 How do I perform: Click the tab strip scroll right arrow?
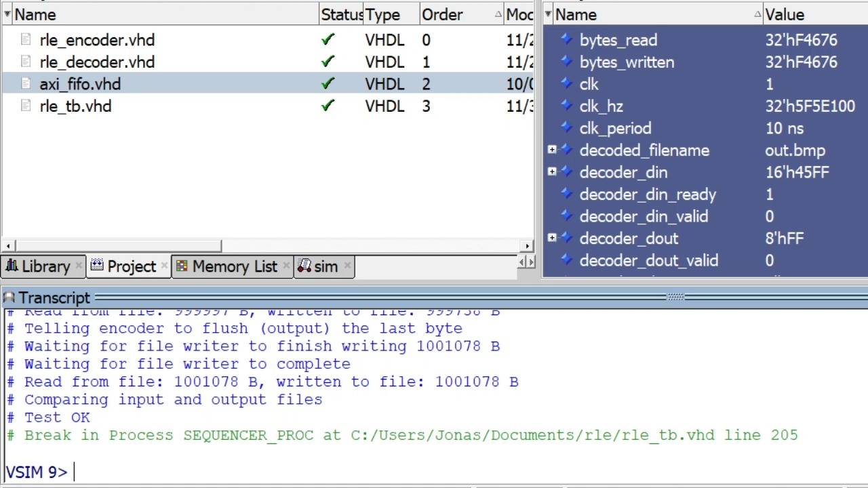pyautogui.click(x=531, y=262)
